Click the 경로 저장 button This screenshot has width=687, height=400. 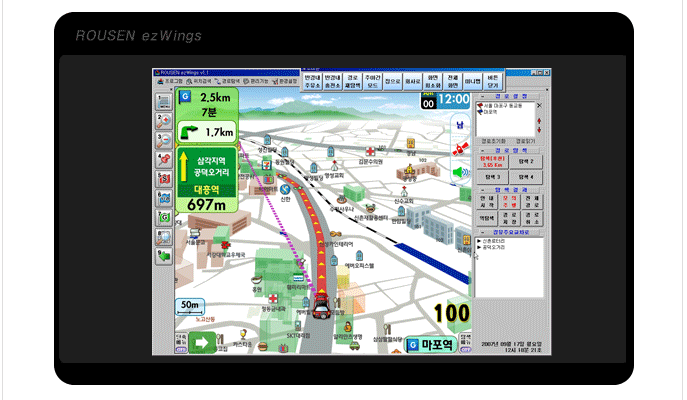coord(510,218)
